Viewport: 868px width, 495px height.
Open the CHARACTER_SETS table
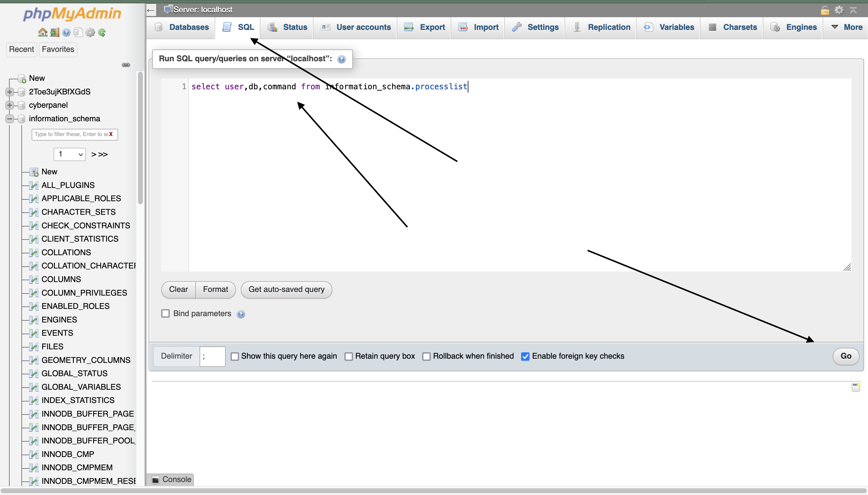tap(78, 212)
